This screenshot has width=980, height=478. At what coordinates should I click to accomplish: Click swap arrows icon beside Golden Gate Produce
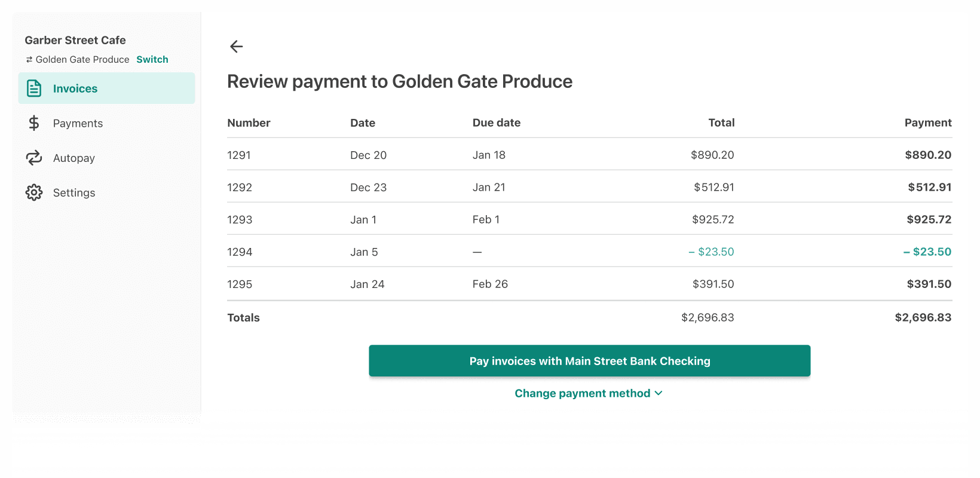(29, 60)
